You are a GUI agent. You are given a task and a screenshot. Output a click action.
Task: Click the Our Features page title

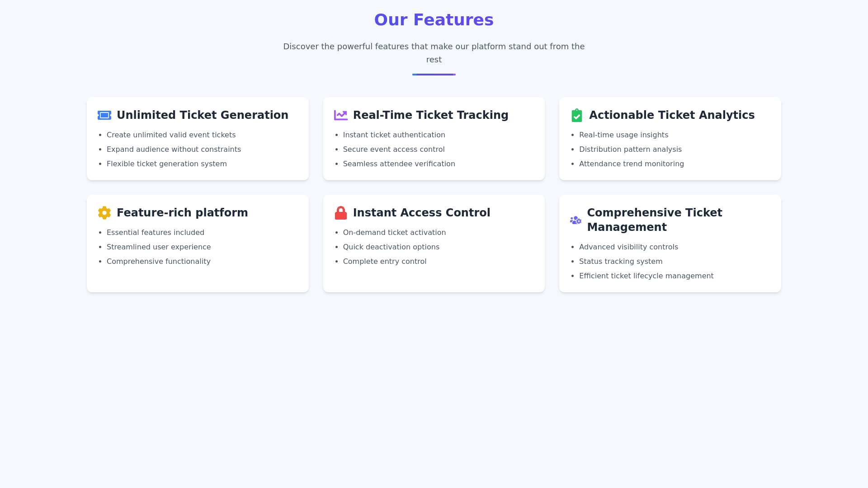pos(434,20)
